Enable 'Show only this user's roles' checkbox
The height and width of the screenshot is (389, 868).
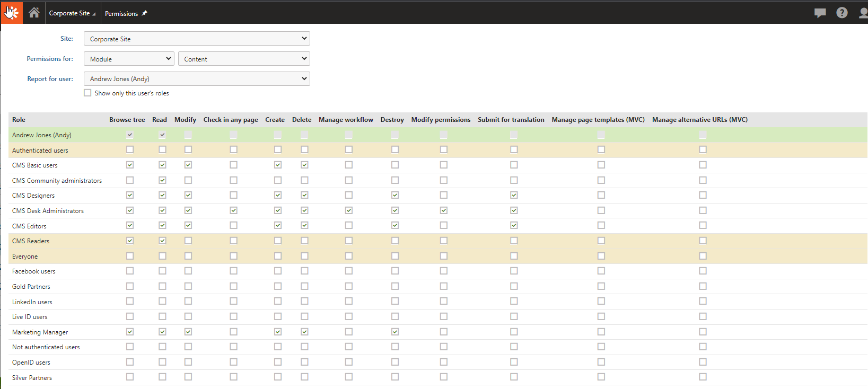coord(87,93)
